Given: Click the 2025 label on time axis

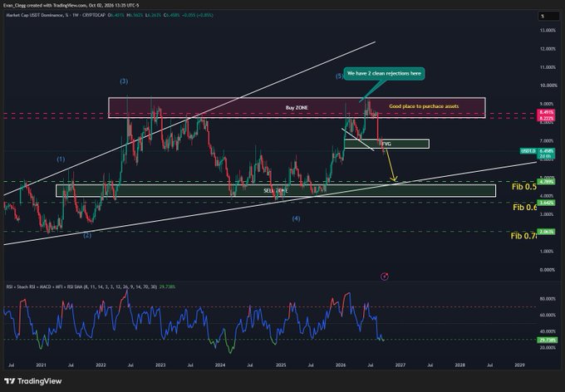Looking at the screenshot, I should click(281, 365).
